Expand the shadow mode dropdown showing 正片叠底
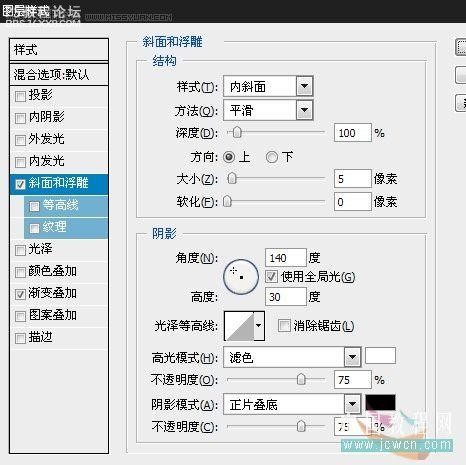The image size is (466, 465). pos(292,404)
